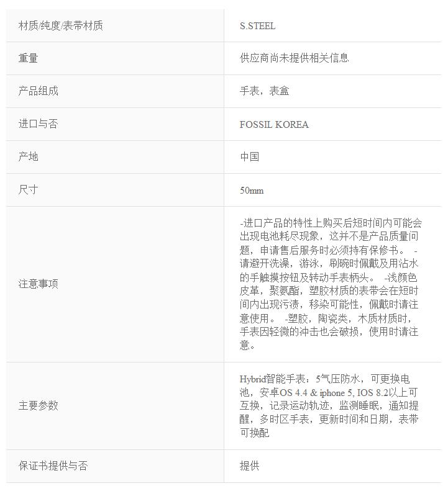Click the 产品组成 row label
Image resolution: width=448 pixels, height=504 pixels.
point(39,91)
